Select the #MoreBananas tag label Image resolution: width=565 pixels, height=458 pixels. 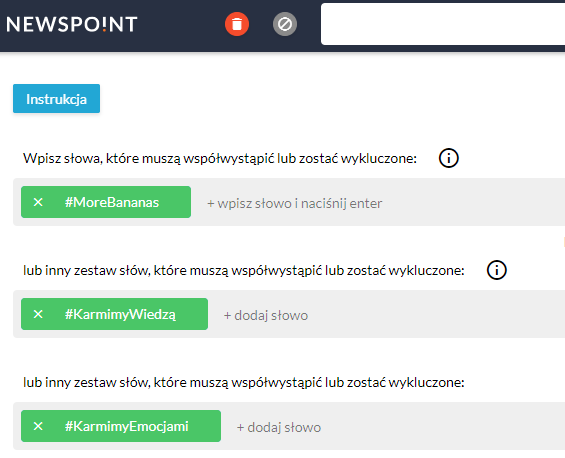click(x=112, y=202)
